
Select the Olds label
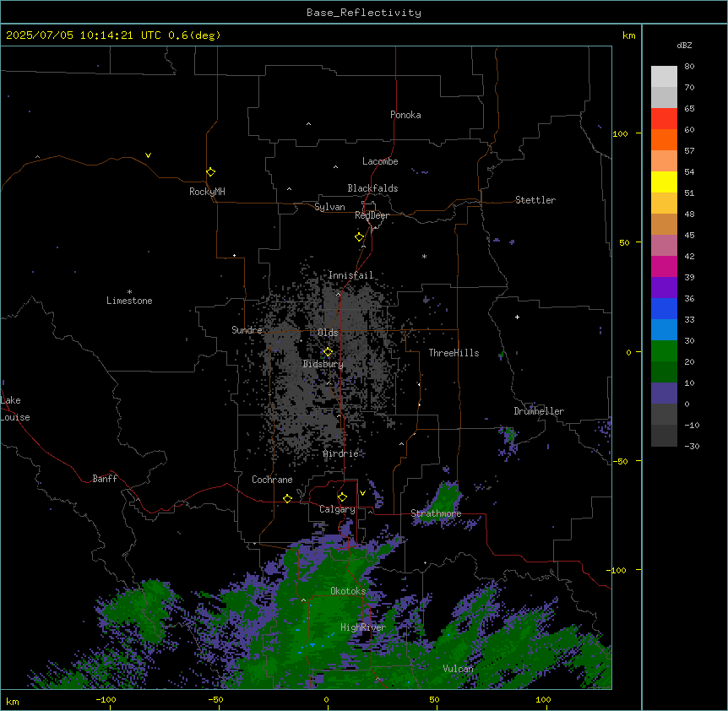pyautogui.click(x=328, y=333)
